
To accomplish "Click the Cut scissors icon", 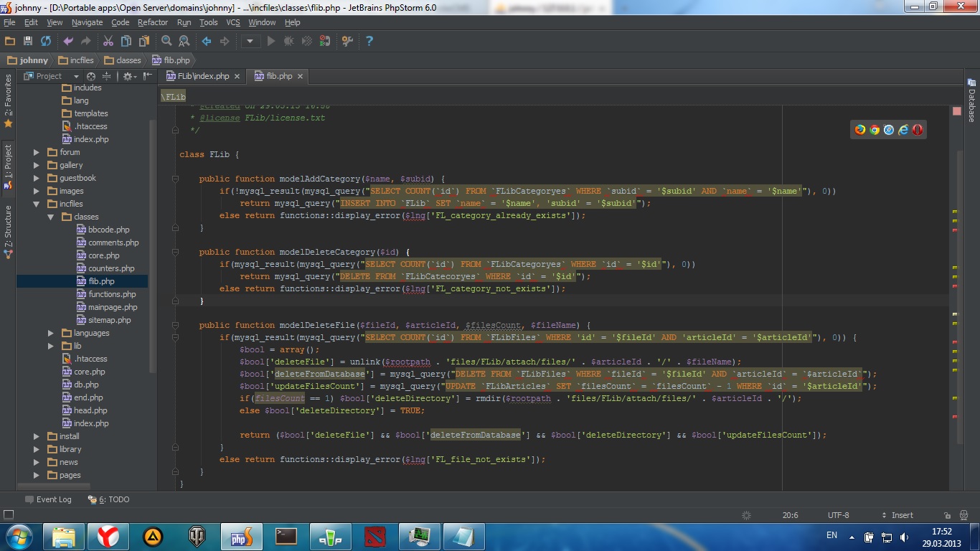I will pos(108,41).
